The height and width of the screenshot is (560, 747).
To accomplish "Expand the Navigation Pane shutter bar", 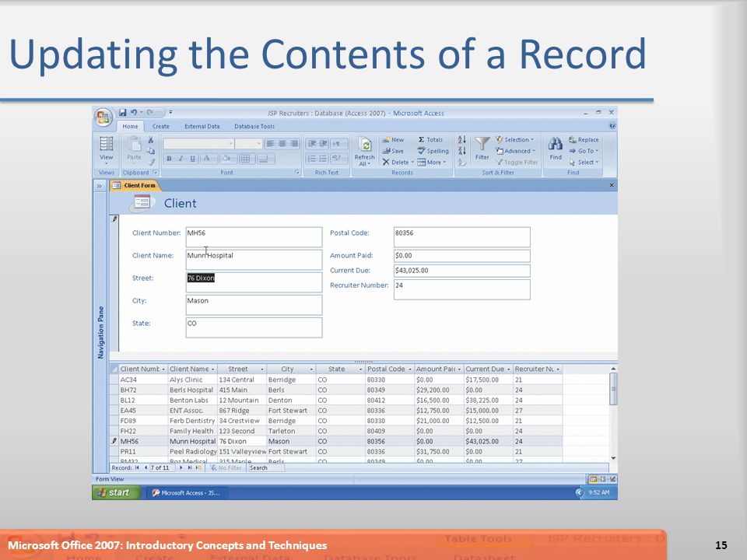I will coord(99,186).
